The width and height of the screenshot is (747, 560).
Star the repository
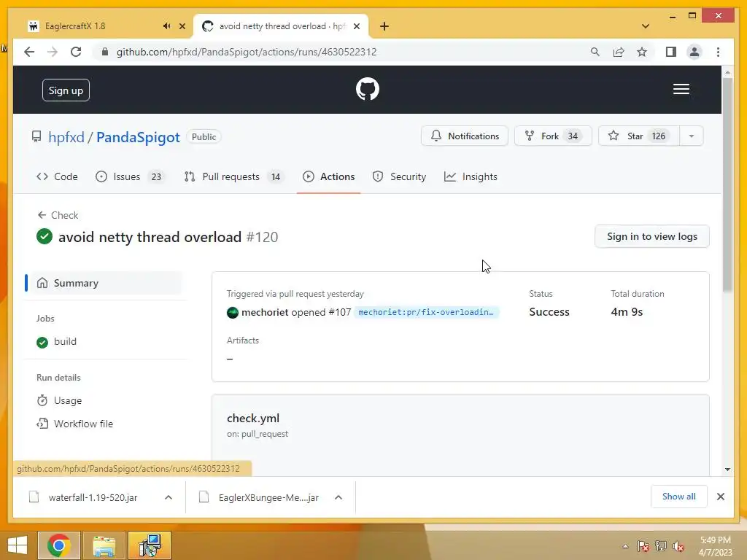coord(638,136)
